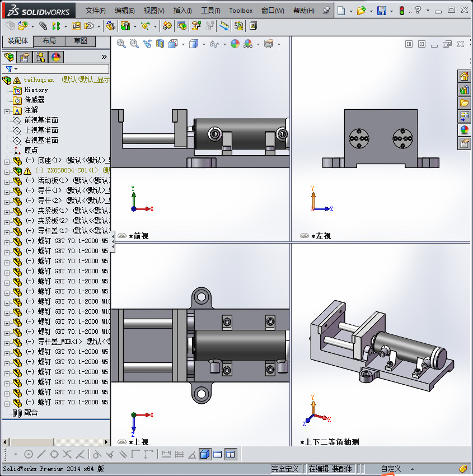Click the New document button
Screen dimensions: 473x476
[341, 11]
